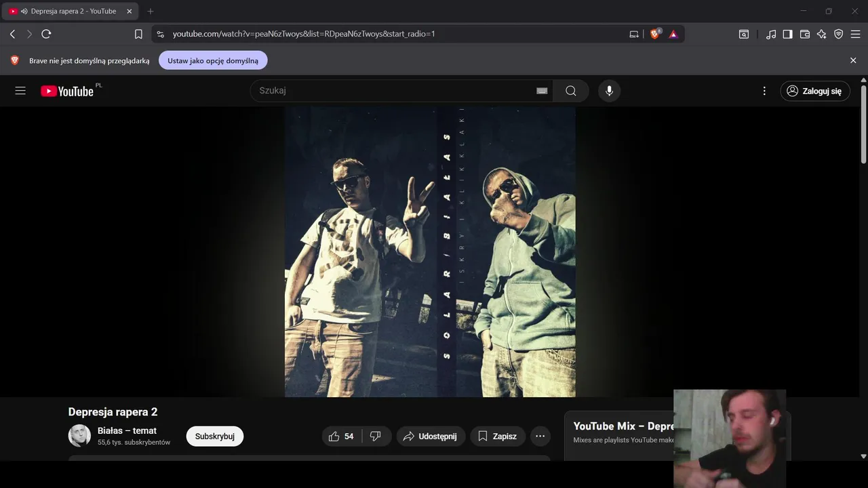Start voice search with microphone
868x488 pixels.
(x=609, y=91)
